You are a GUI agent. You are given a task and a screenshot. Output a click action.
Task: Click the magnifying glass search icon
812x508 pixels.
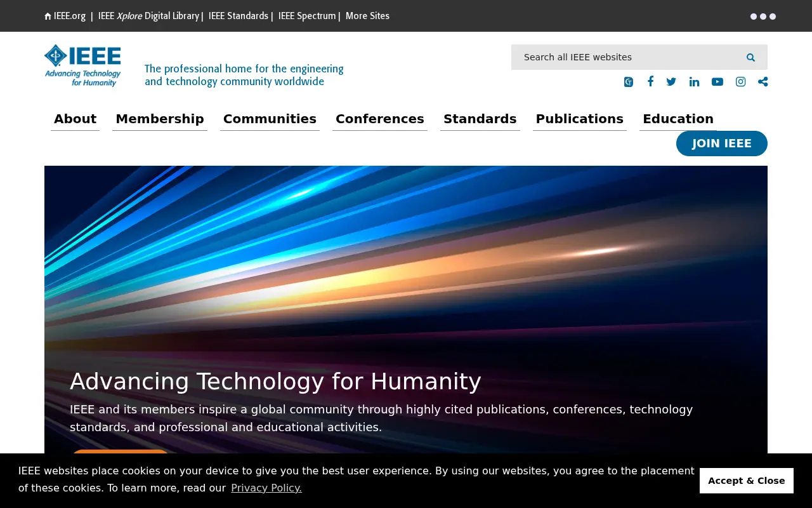[750, 57]
